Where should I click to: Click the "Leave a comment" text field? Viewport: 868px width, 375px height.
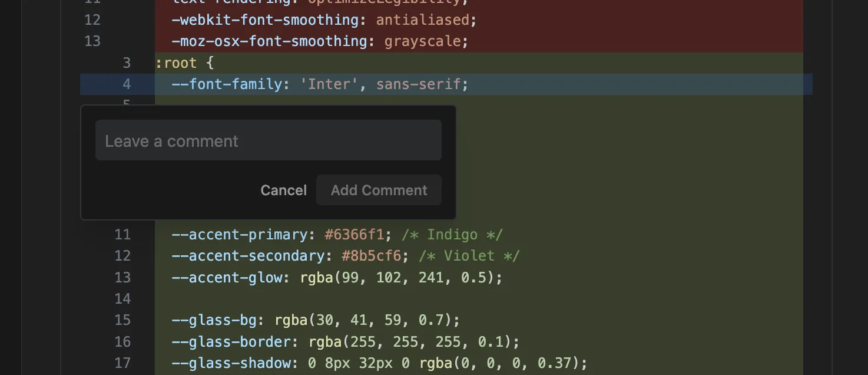point(268,141)
